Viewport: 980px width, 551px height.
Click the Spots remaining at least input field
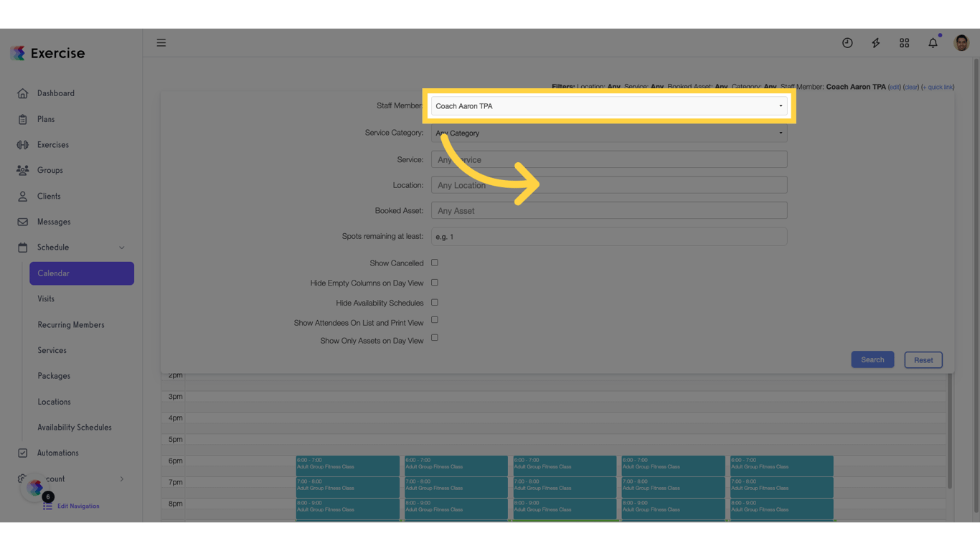coord(609,236)
